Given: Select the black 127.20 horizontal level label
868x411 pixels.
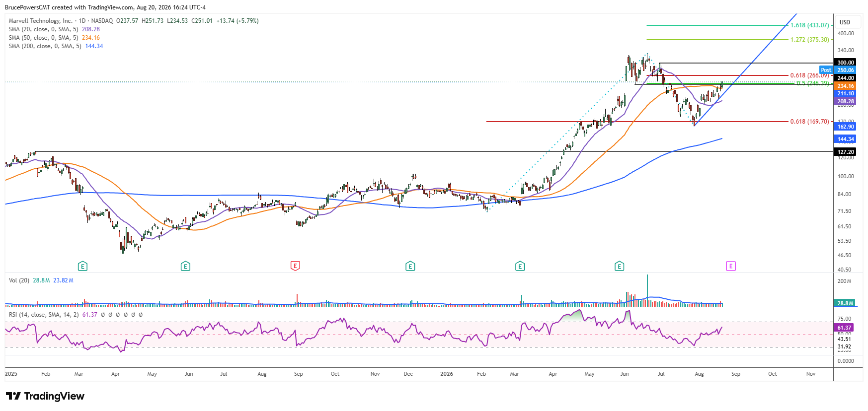Looking at the screenshot, I should (x=845, y=152).
